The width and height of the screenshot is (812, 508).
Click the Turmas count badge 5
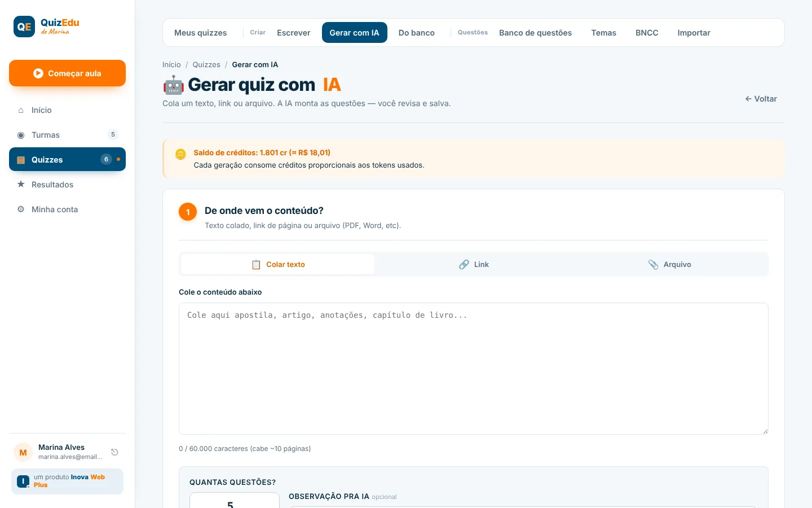coord(113,134)
